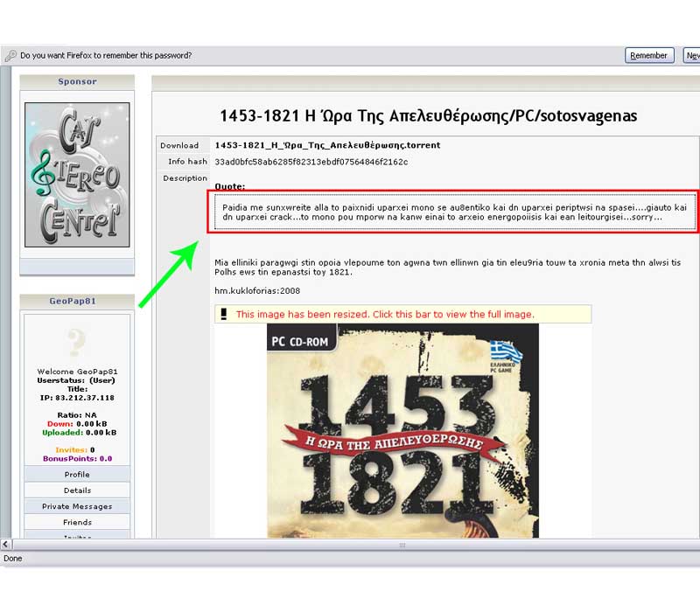
Task: Click the 'Quote:' label
Action: point(230,186)
